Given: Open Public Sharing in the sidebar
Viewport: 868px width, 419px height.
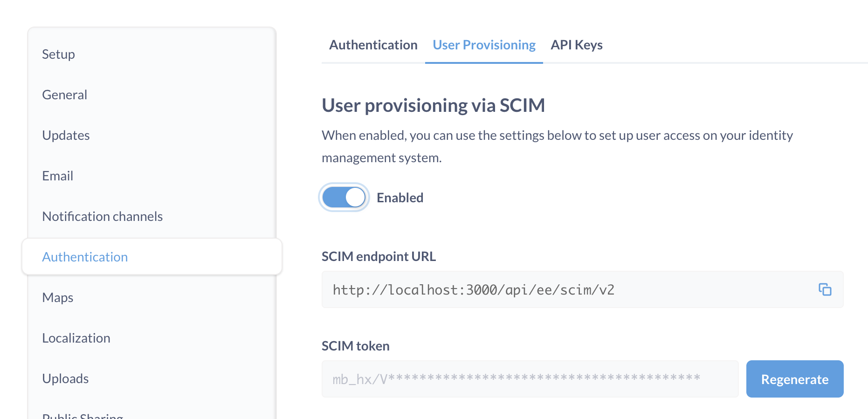Looking at the screenshot, I should click(x=83, y=415).
